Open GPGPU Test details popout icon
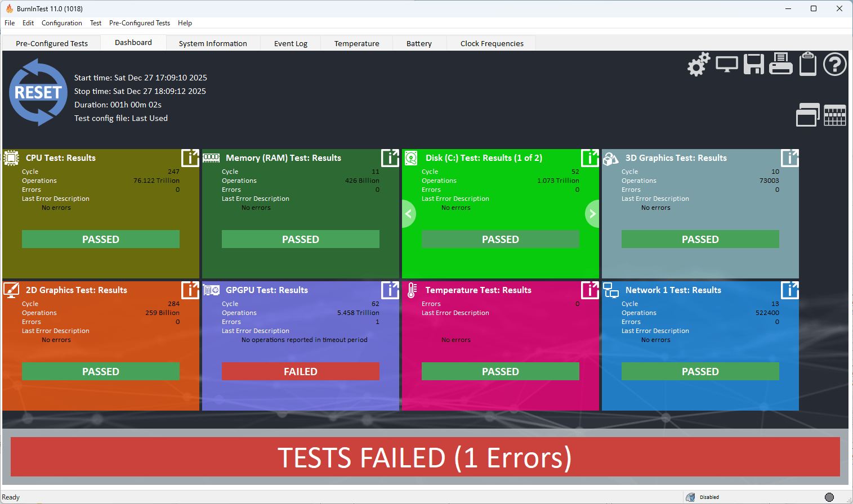Image resolution: width=853 pixels, height=504 pixels. click(390, 290)
